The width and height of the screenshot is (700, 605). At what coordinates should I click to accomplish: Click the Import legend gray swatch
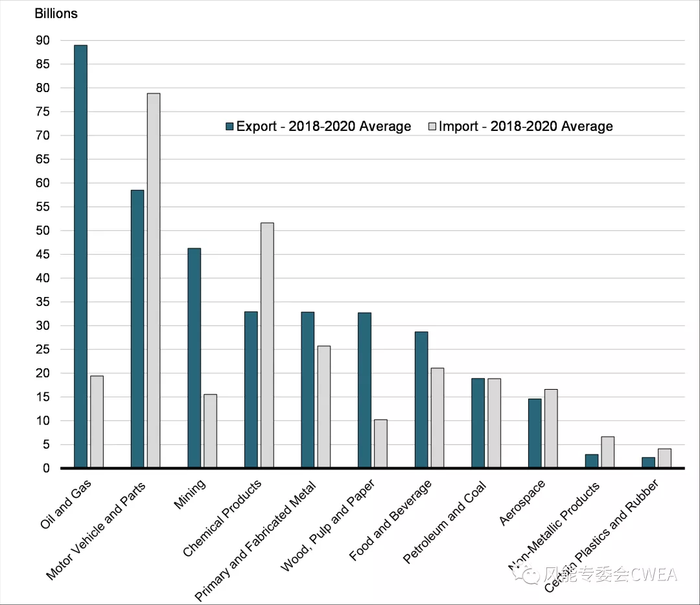coord(432,126)
